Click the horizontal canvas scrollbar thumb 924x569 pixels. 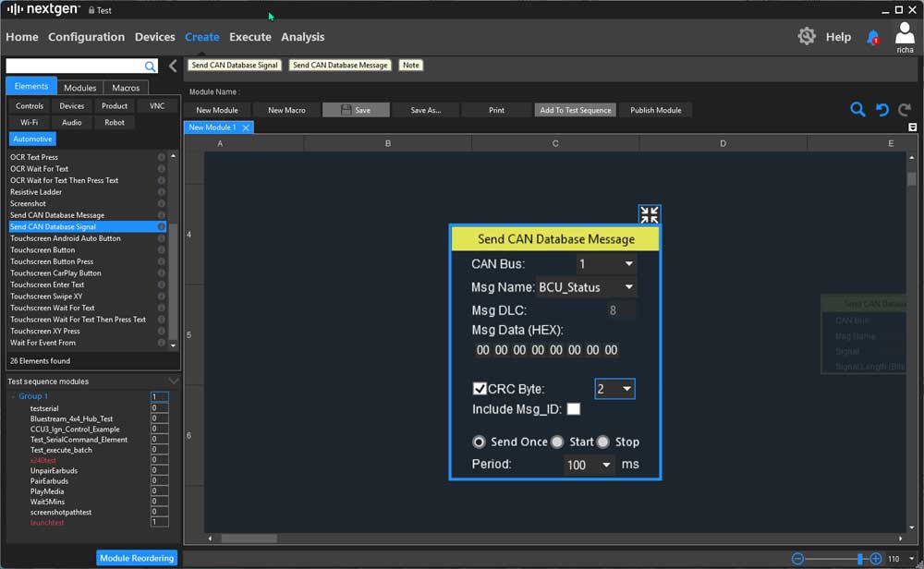(x=249, y=539)
